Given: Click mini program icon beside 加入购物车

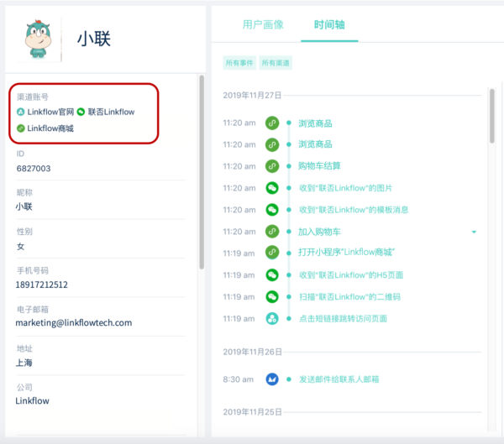Looking at the screenshot, I should point(272,232).
